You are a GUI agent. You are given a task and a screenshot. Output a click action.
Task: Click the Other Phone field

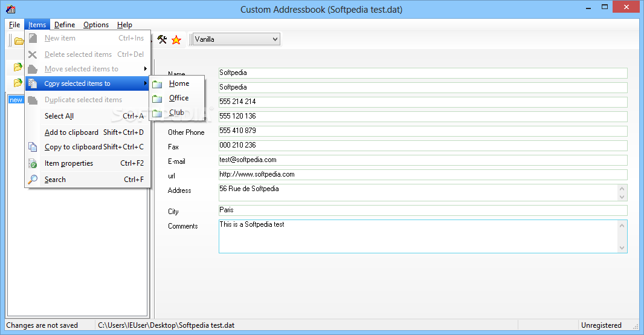click(423, 131)
